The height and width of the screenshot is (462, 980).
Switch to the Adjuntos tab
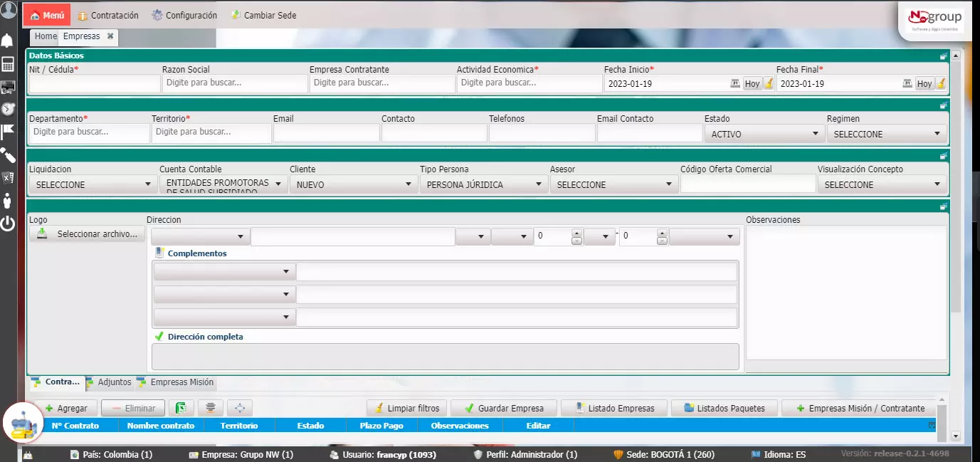tap(114, 382)
